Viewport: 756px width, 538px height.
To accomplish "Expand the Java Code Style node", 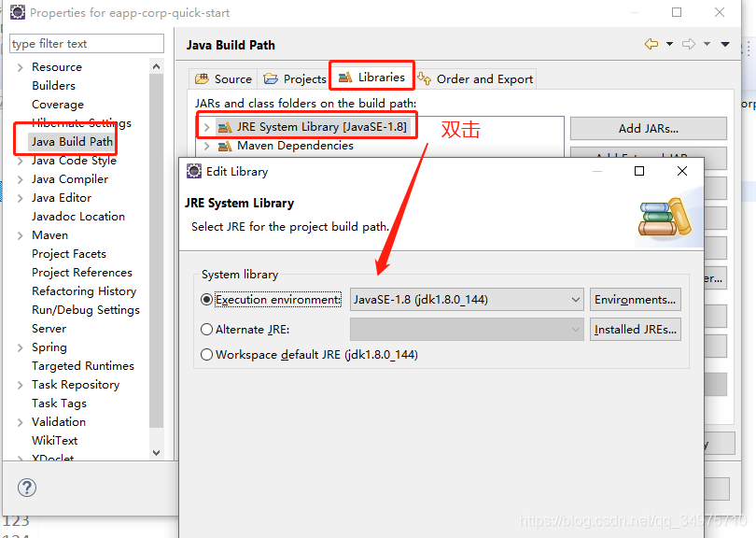I will click(x=20, y=162).
